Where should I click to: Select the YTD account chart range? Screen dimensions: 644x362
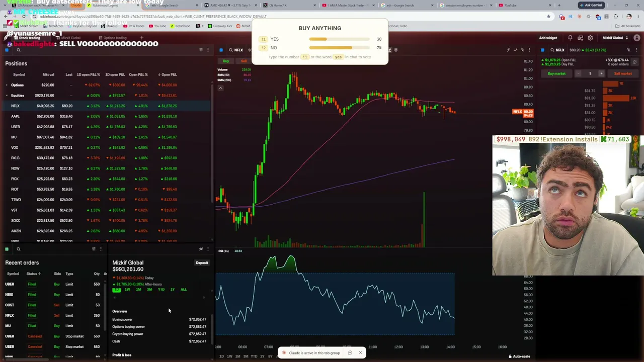(x=161, y=289)
